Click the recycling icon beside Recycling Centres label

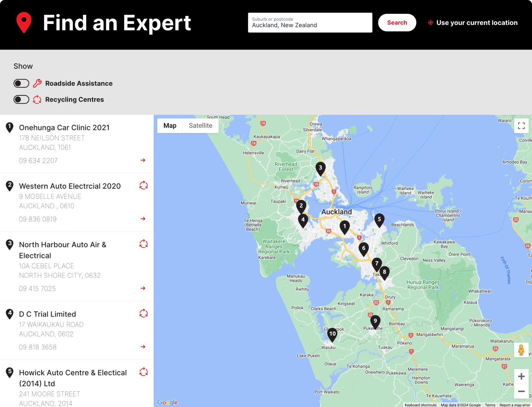[x=37, y=99]
